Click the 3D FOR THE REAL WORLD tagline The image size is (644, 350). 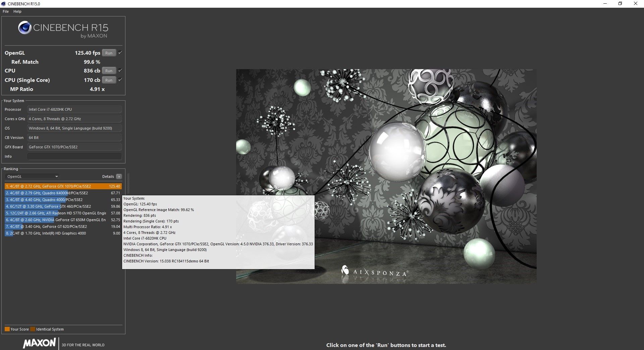(x=83, y=345)
